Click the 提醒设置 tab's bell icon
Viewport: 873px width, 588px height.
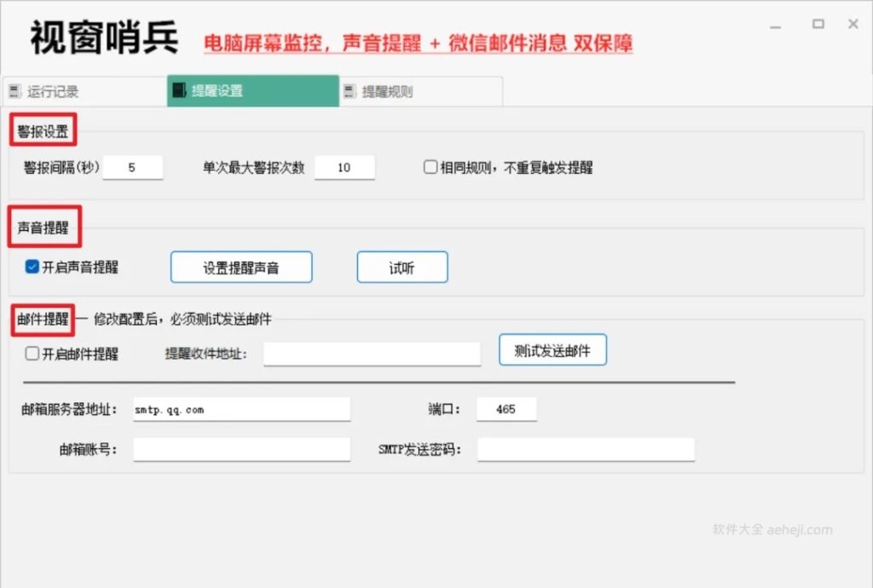(x=179, y=89)
